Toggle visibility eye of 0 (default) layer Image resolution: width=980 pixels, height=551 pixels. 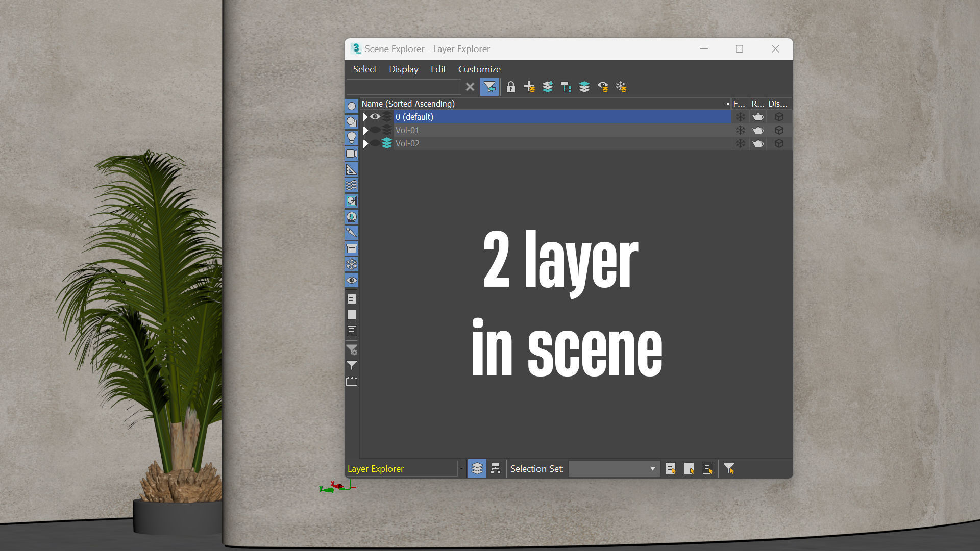click(375, 117)
